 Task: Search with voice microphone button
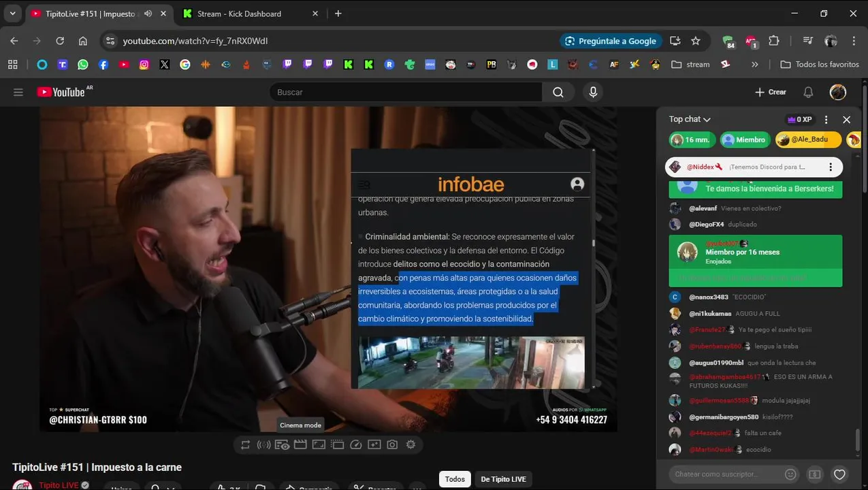(593, 92)
